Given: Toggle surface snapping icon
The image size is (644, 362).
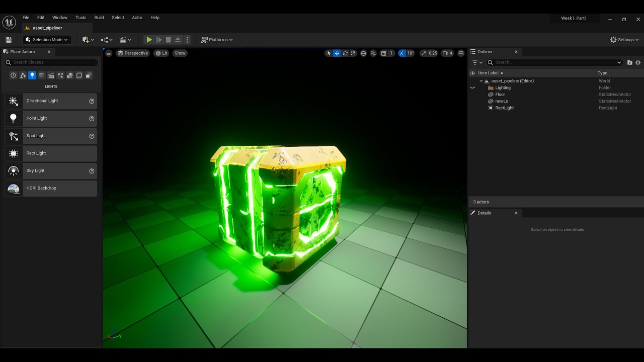Looking at the screenshot, I should click(x=373, y=53).
